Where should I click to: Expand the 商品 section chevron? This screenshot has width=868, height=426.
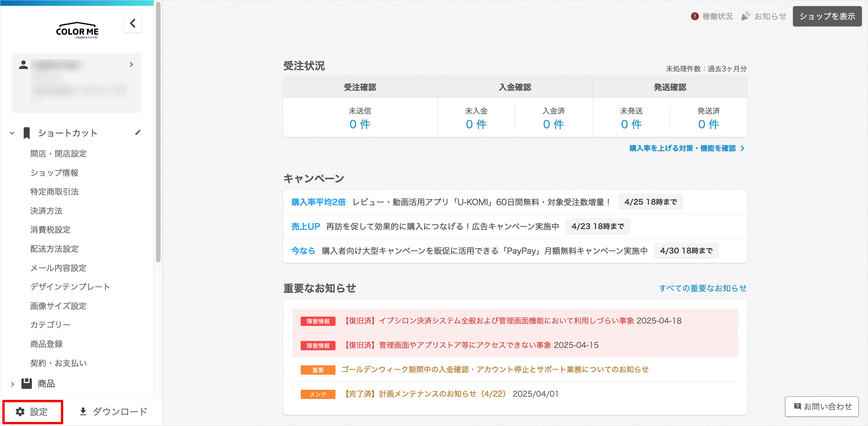coord(12,384)
